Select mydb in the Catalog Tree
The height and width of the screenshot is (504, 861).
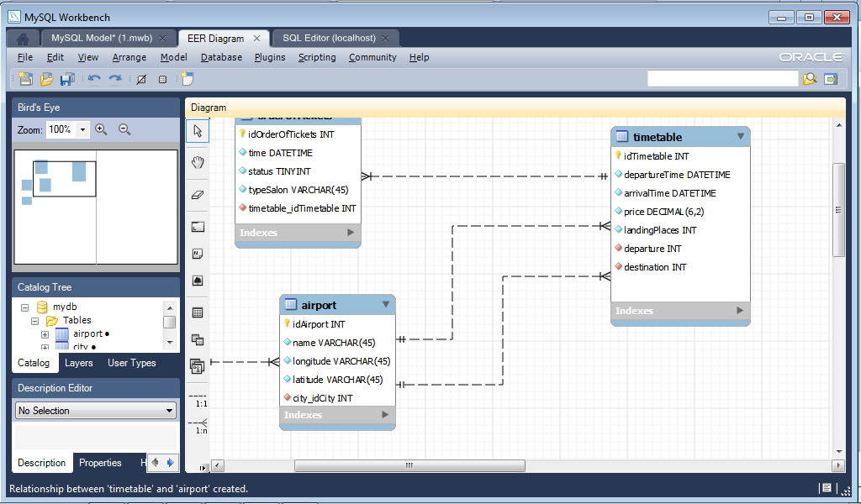65,307
